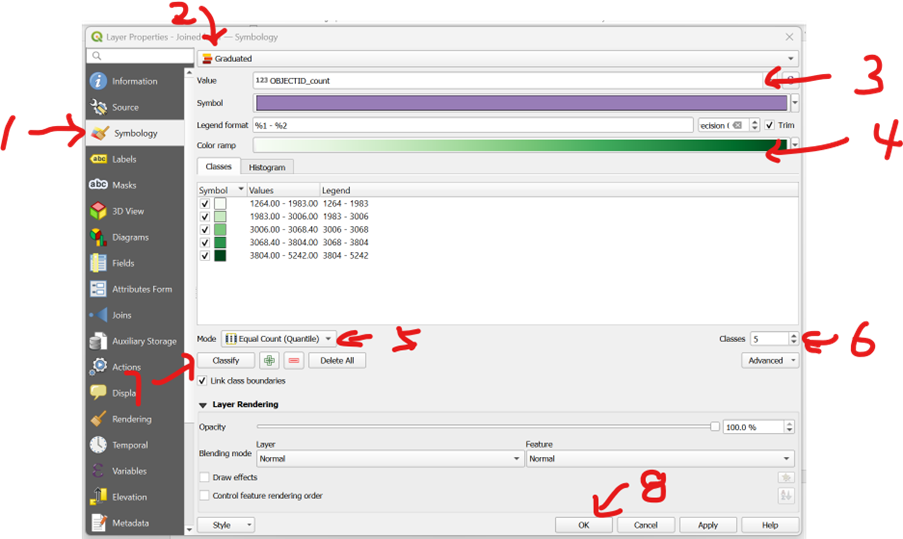Image resolution: width=903 pixels, height=539 pixels.
Task: Click the Legend format input field
Action: point(473,125)
